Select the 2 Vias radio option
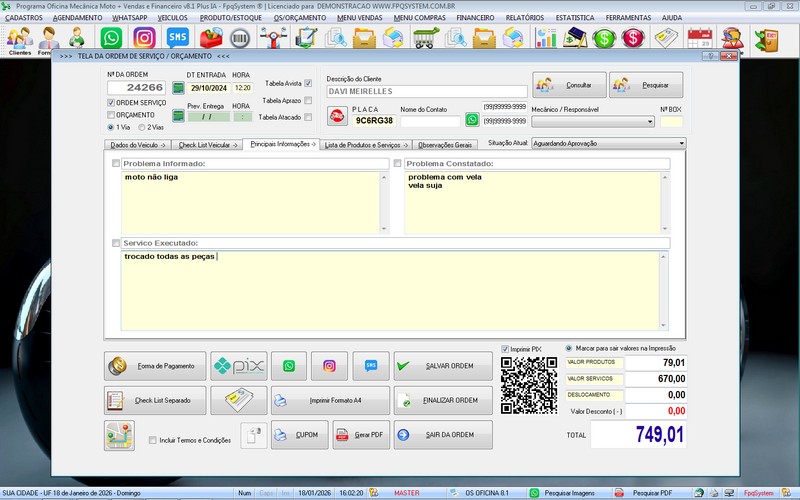Viewport: 800px width, 500px height. tap(142, 128)
